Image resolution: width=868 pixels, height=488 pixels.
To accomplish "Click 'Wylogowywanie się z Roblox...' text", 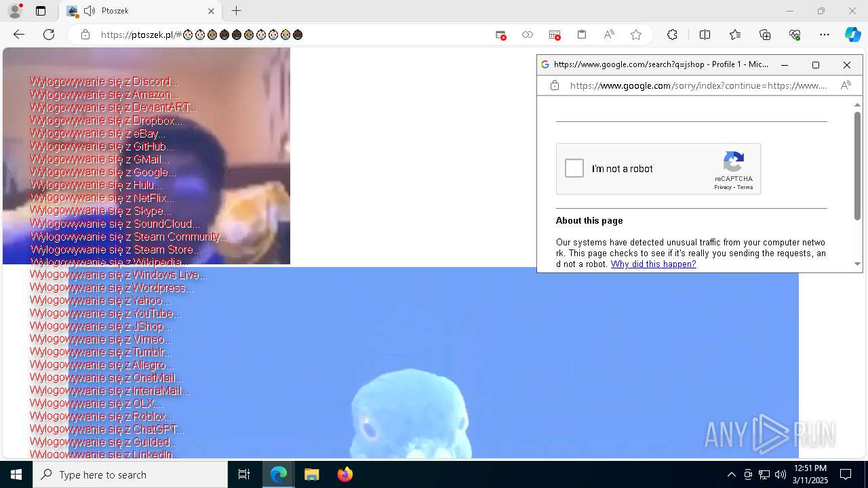I will coord(101,416).
